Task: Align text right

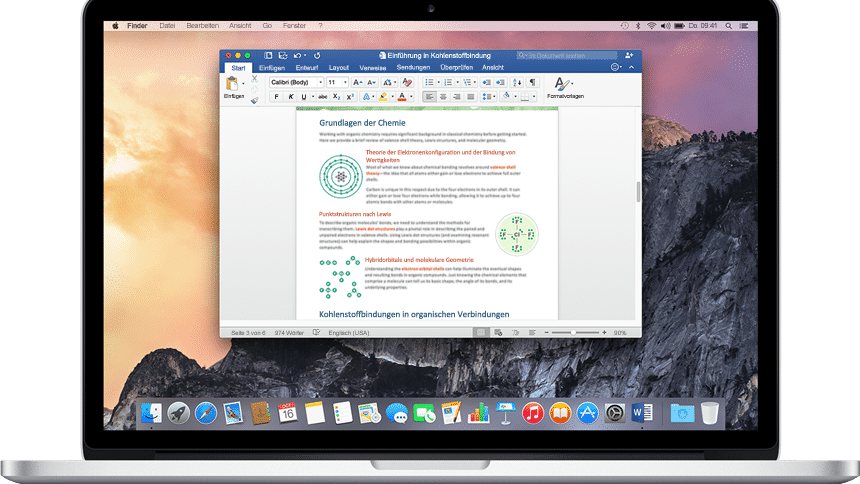Action: pyautogui.click(x=457, y=97)
